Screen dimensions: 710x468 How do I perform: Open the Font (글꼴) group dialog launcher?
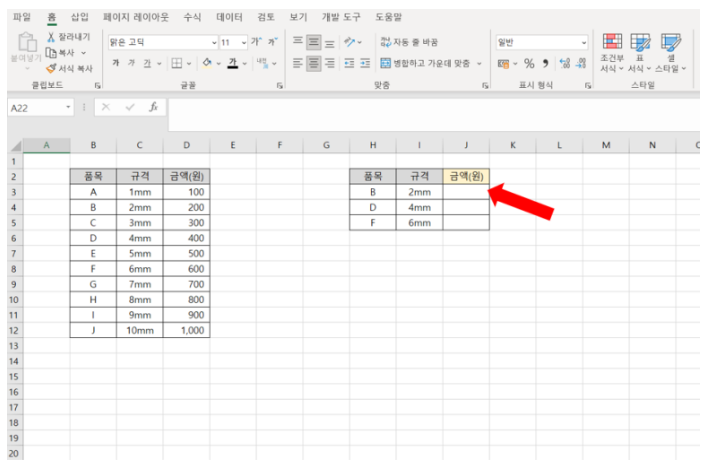click(x=279, y=85)
